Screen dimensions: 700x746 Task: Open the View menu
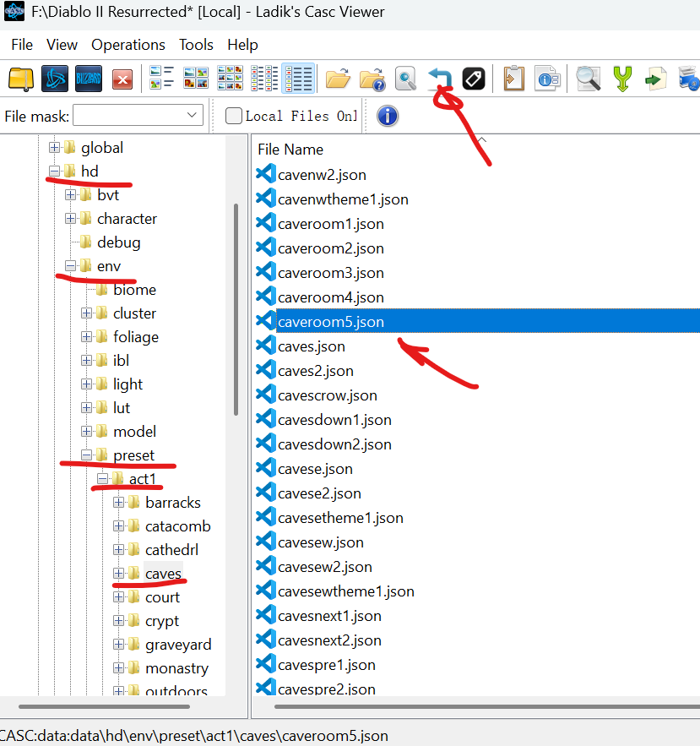pos(62,45)
